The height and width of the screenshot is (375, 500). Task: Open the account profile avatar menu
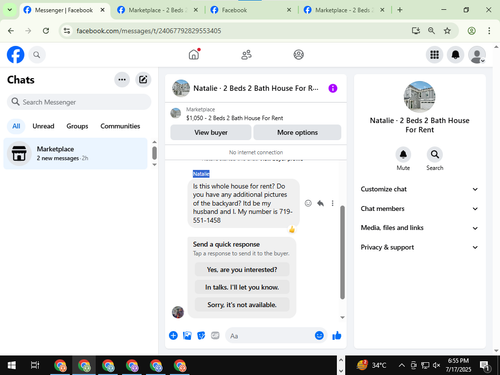click(477, 55)
